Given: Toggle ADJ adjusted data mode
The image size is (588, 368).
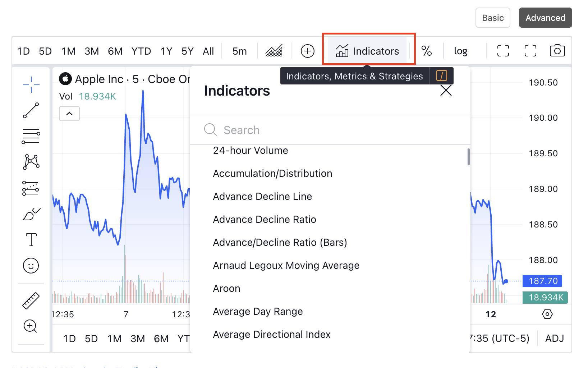Looking at the screenshot, I should click(555, 338).
